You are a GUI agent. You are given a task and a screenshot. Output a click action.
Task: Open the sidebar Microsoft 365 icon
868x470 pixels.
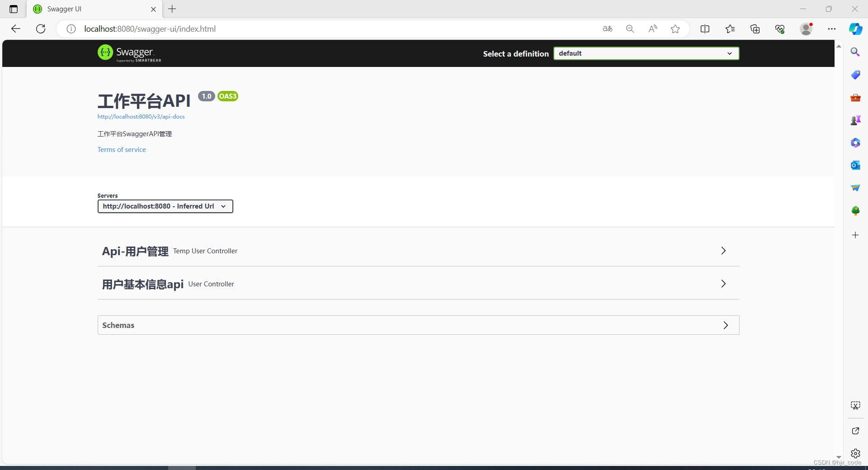coord(855,142)
